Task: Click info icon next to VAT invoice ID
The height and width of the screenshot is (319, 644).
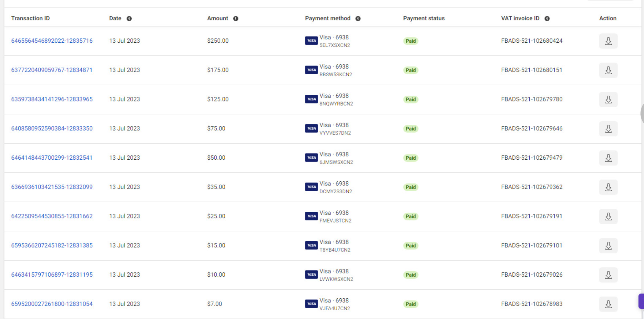Action: point(547,18)
